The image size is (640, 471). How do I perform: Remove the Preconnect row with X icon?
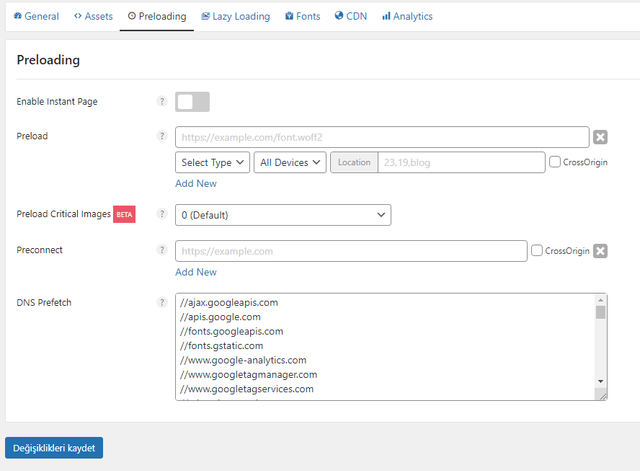pos(600,251)
